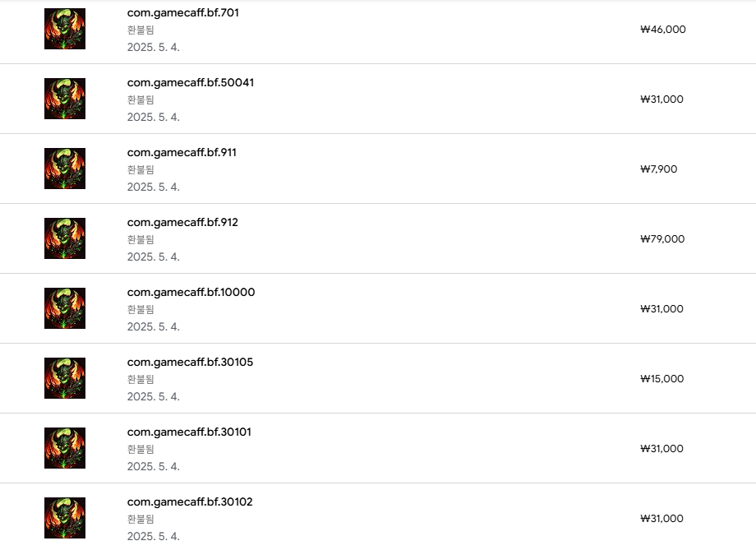
Task: Open the com.gamecaff.bf.30102 purchase title
Action: point(190,502)
